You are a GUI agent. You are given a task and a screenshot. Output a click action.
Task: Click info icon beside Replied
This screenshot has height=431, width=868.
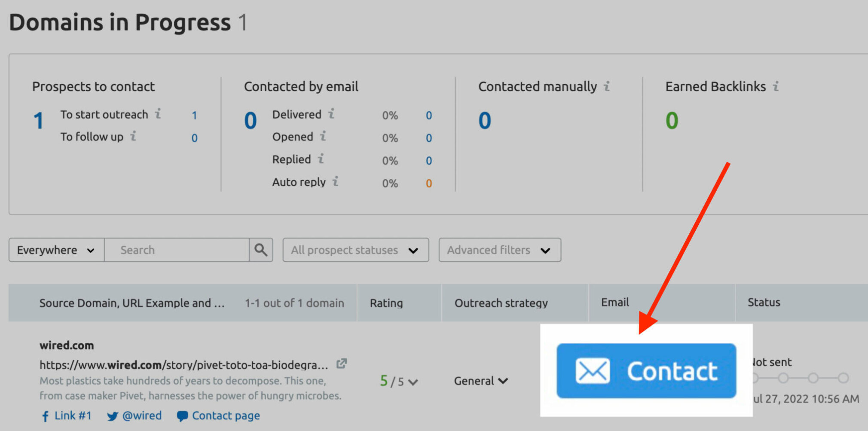click(321, 159)
